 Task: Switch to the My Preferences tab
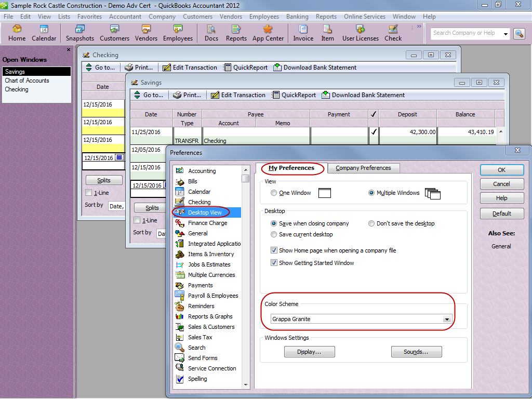(x=291, y=168)
